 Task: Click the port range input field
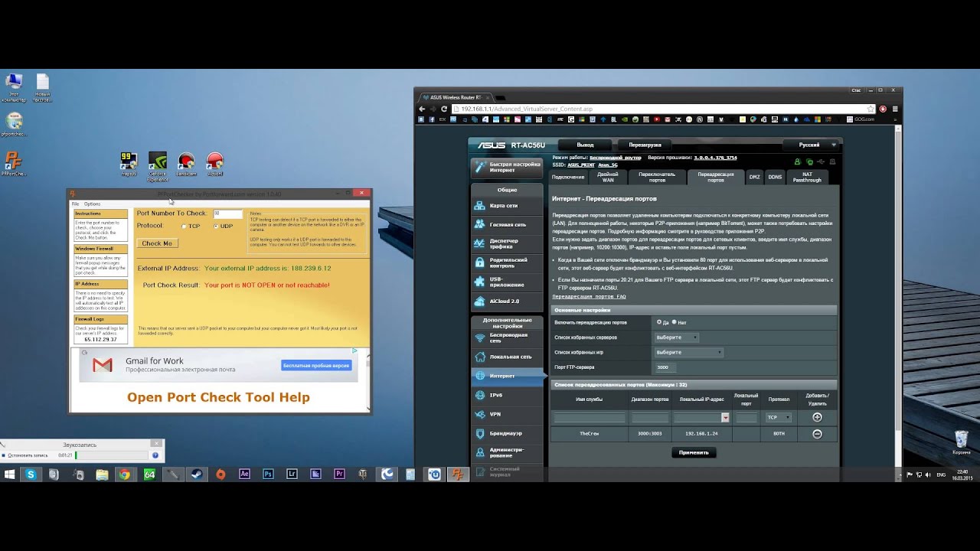(x=650, y=418)
